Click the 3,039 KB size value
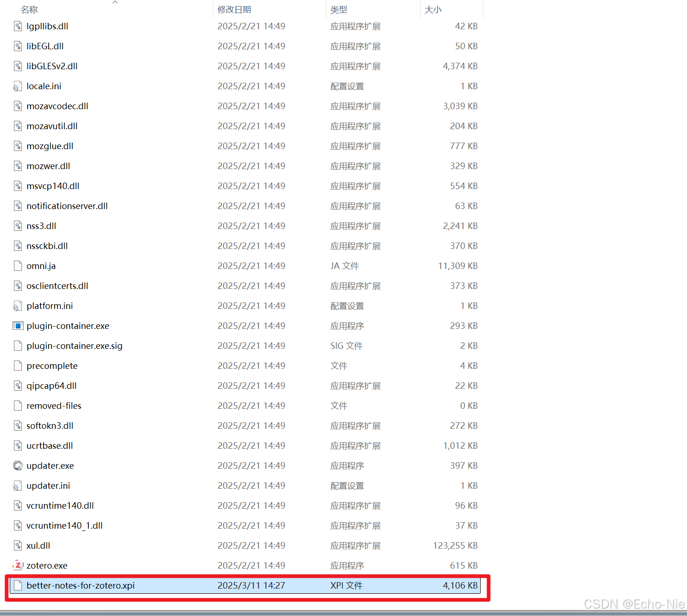The image size is (687, 616). point(460,106)
